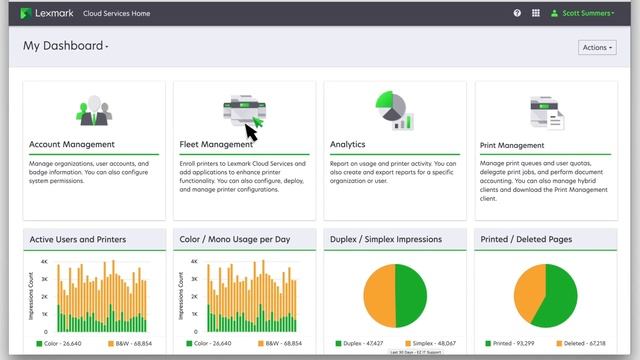
Task: Expand the My Dashboard dropdown
Action: [x=66, y=46]
